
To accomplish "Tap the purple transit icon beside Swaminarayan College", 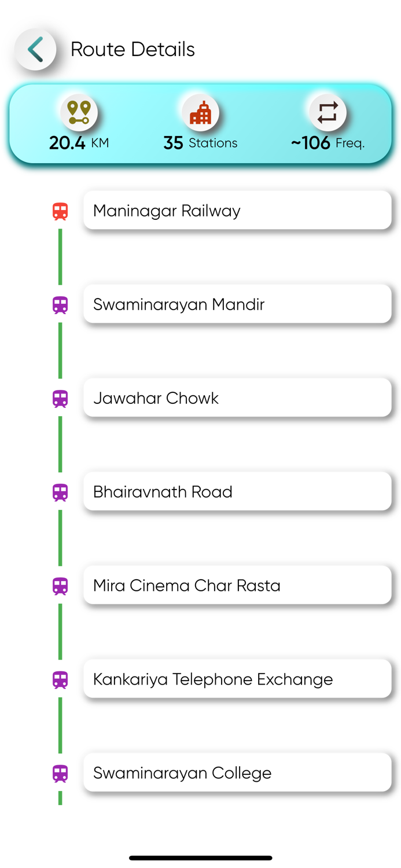I will [x=60, y=773].
